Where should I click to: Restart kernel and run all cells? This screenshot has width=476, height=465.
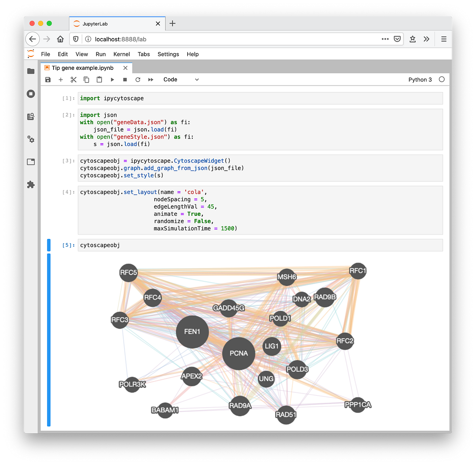click(x=151, y=79)
